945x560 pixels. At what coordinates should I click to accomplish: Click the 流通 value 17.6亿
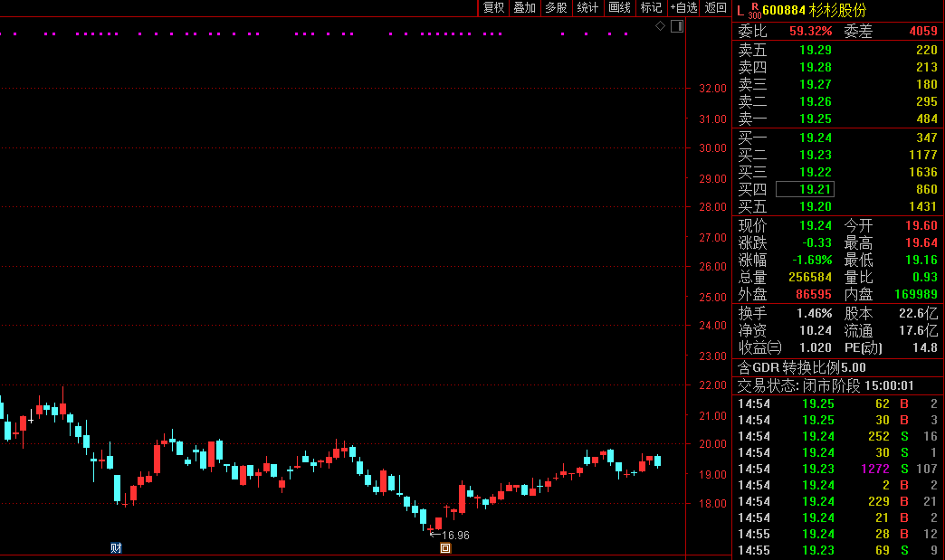coord(919,330)
